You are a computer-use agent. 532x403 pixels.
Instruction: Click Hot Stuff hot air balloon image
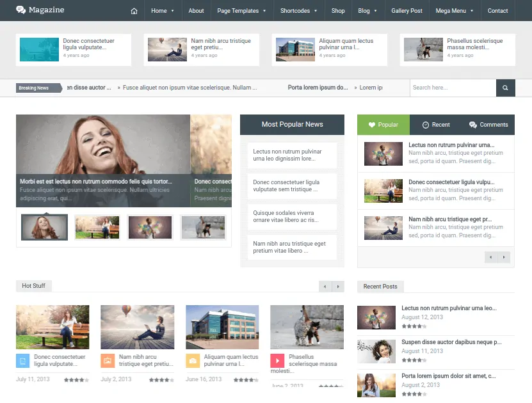tap(138, 327)
